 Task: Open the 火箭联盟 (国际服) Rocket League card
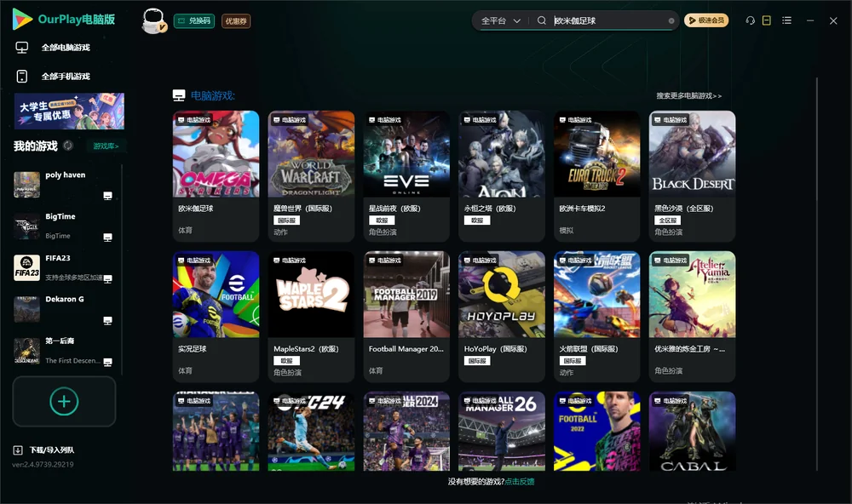pyautogui.click(x=596, y=316)
